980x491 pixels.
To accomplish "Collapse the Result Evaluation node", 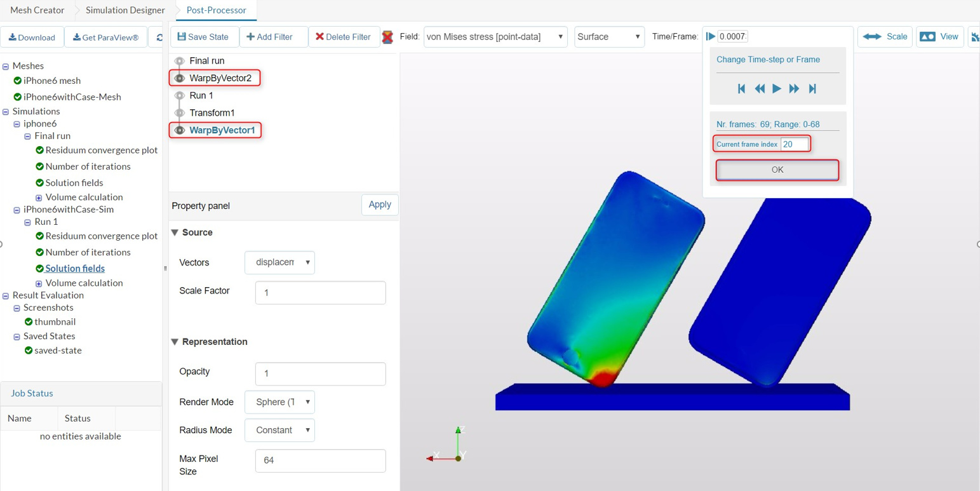I will (6, 295).
